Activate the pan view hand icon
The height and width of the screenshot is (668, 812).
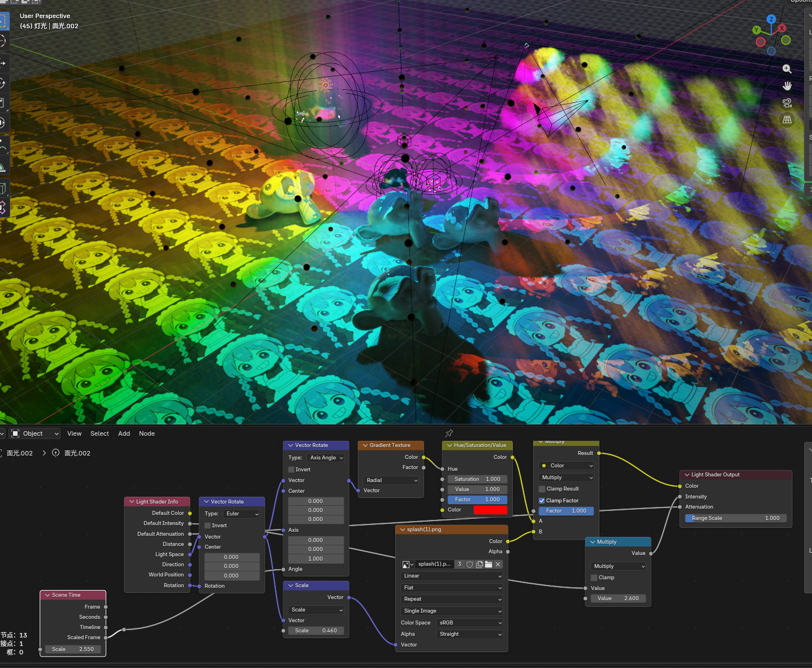coord(787,86)
